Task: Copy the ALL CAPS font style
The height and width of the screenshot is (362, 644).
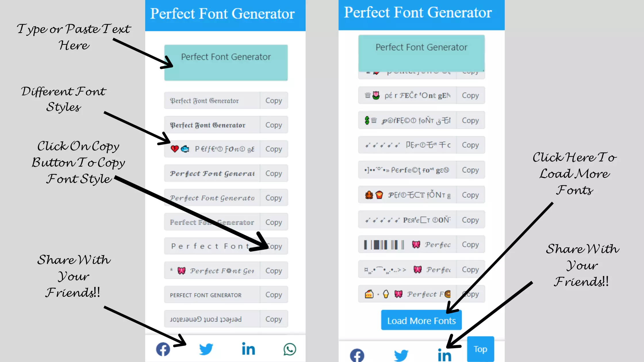Action: pos(273,295)
